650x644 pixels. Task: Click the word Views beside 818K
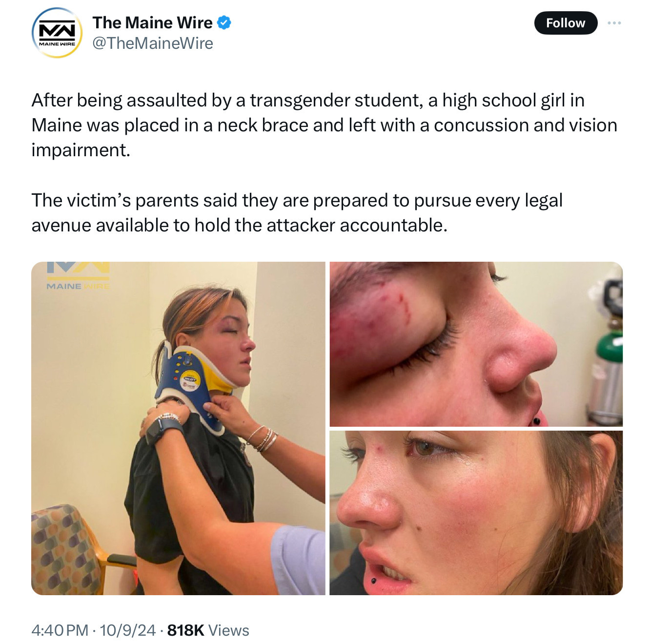(x=228, y=630)
